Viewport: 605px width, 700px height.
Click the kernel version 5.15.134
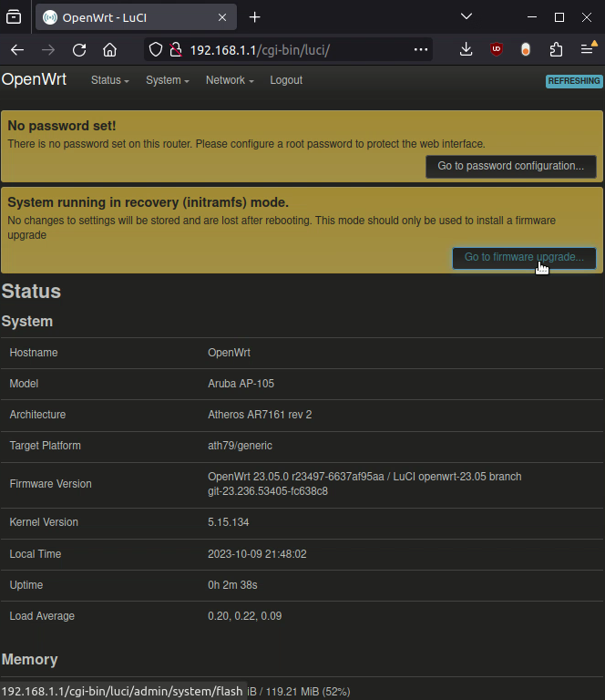(x=229, y=522)
